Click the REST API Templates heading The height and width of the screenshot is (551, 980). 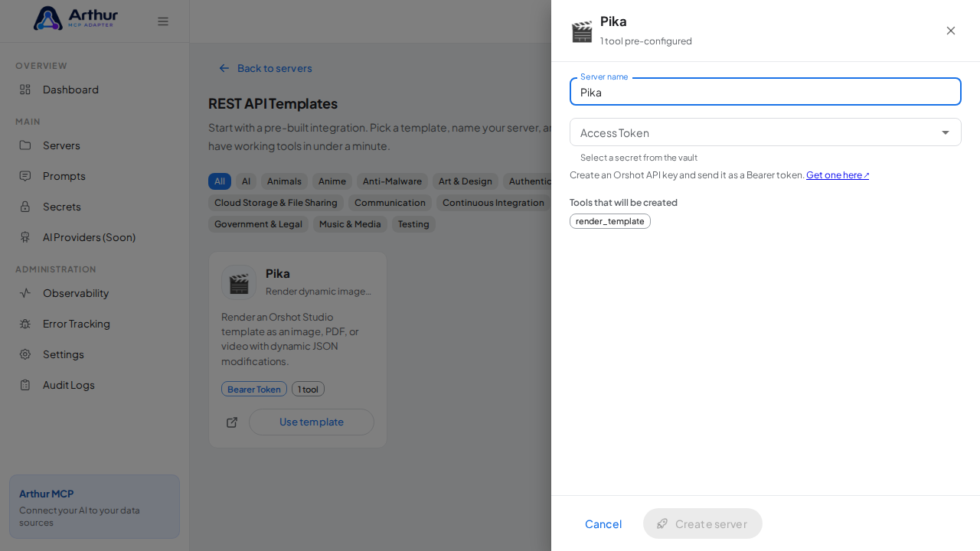[x=273, y=103]
